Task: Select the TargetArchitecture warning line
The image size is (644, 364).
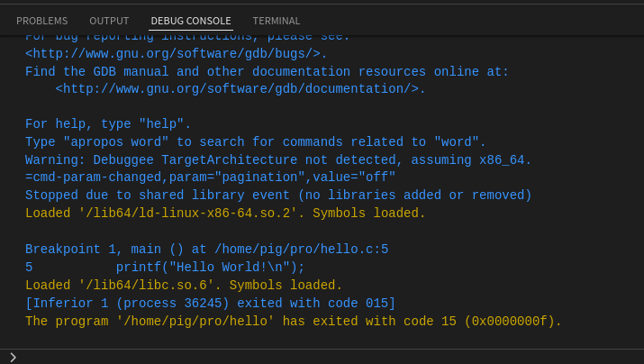Action: click(278, 159)
